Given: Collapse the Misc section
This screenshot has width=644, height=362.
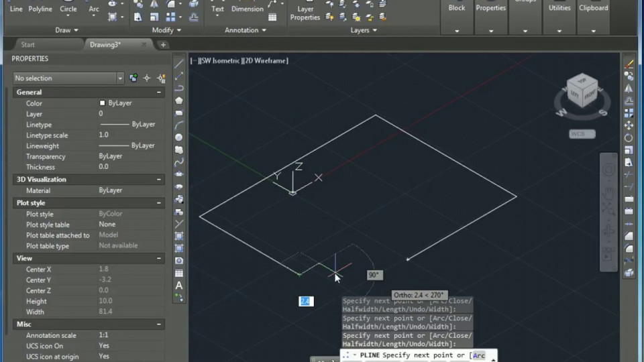Looking at the screenshot, I should coord(159,324).
